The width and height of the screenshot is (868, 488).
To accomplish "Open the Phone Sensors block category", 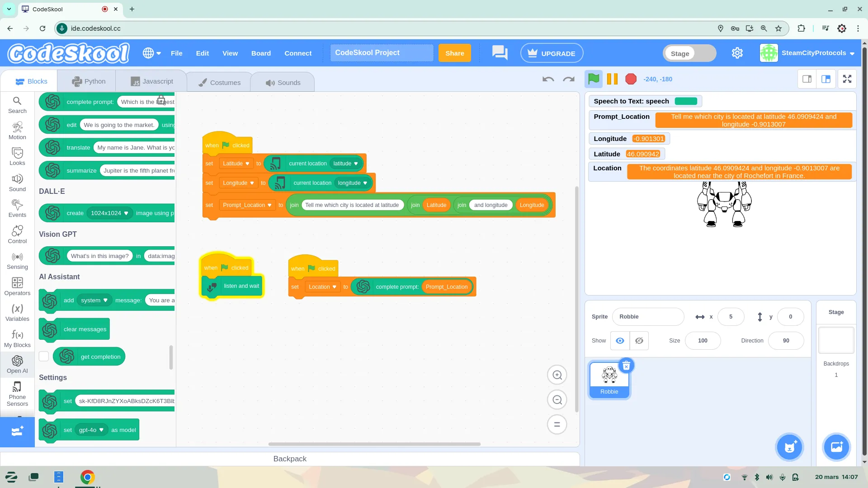I will [17, 394].
